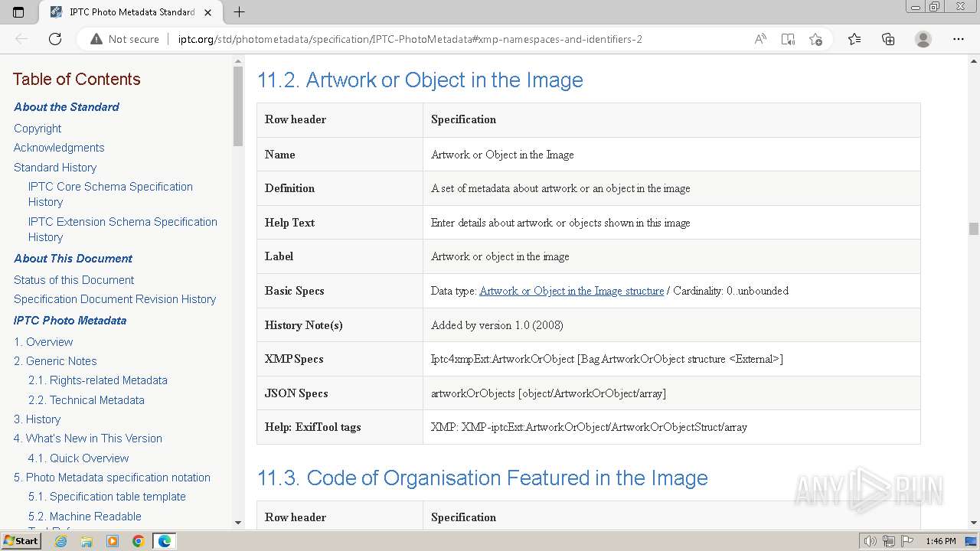980x551 pixels.
Task: Open File Explorer from taskbar
Action: point(87,541)
